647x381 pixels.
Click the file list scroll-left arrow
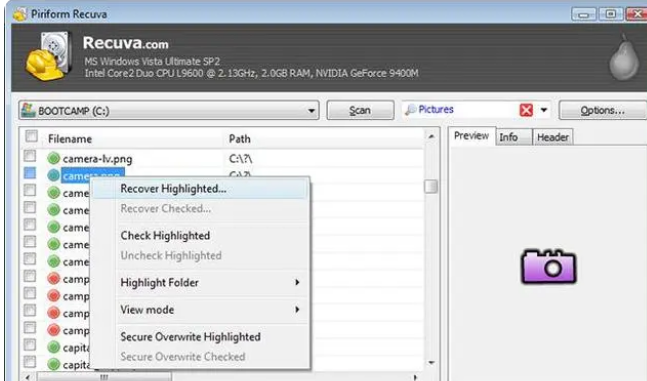click(x=28, y=377)
